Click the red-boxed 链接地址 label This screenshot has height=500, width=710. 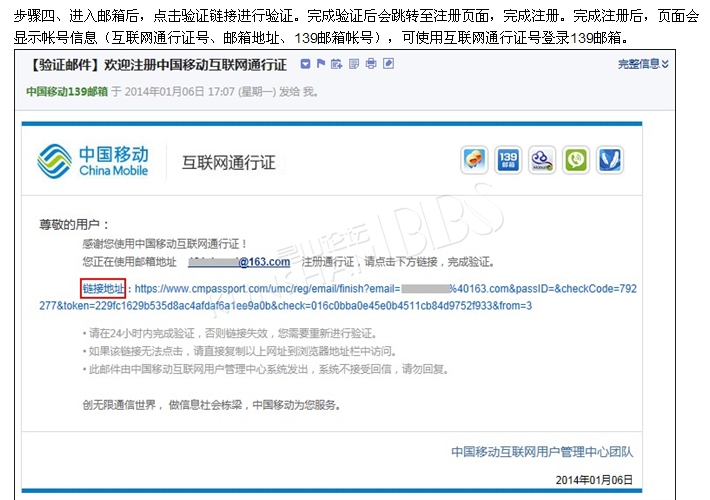(103, 289)
